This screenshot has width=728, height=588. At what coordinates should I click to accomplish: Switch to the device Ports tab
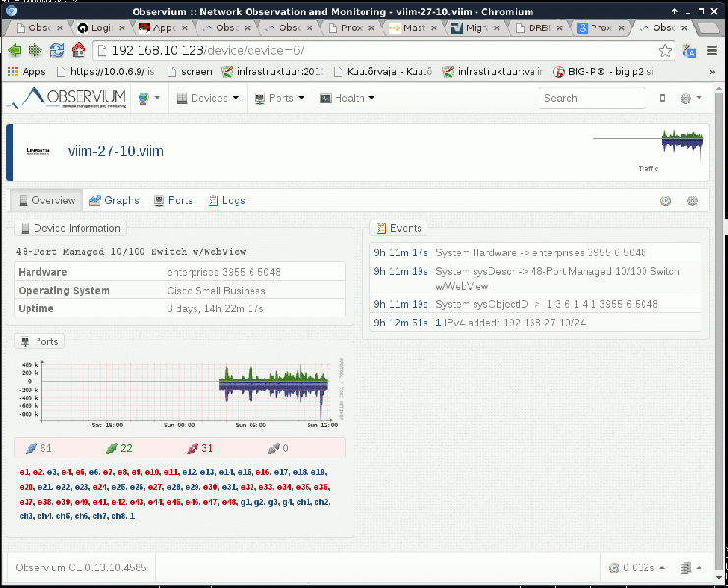(173, 201)
